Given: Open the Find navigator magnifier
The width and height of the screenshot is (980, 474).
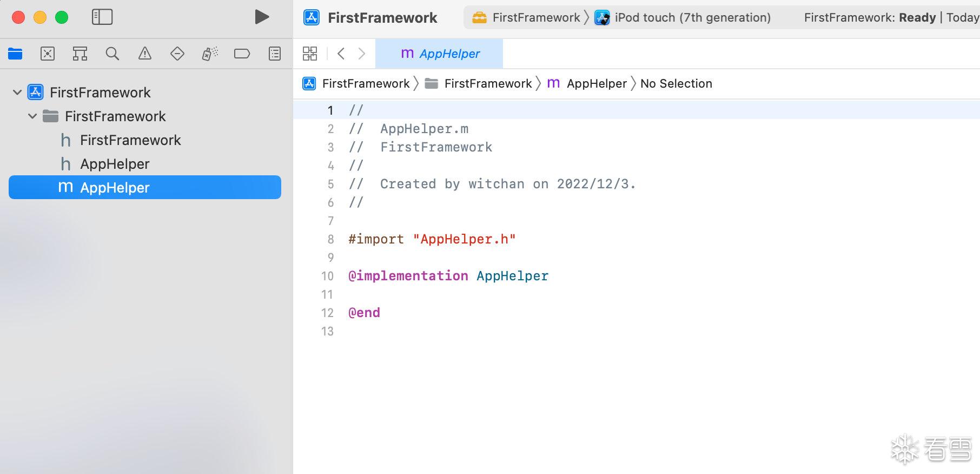Looking at the screenshot, I should click(x=112, y=54).
